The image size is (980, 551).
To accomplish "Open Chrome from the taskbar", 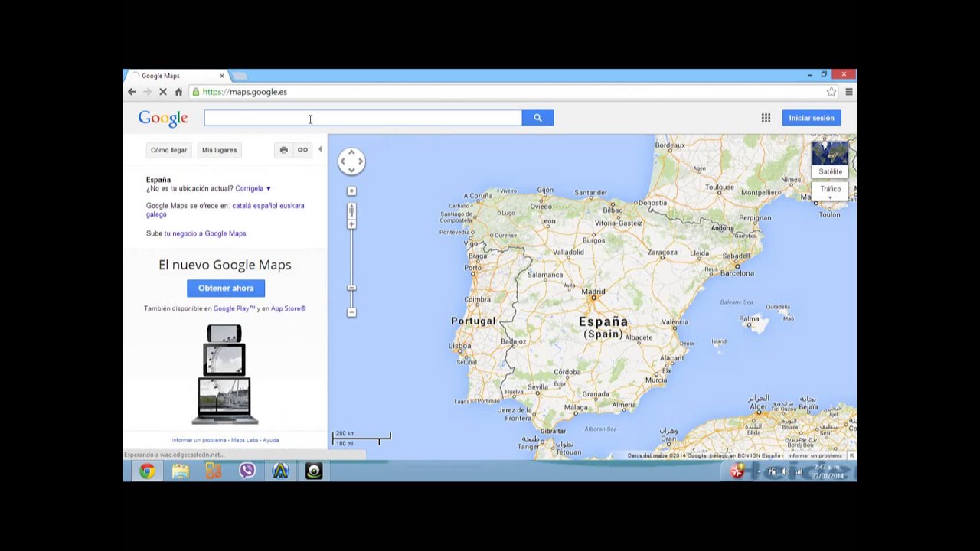I will click(147, 471).
